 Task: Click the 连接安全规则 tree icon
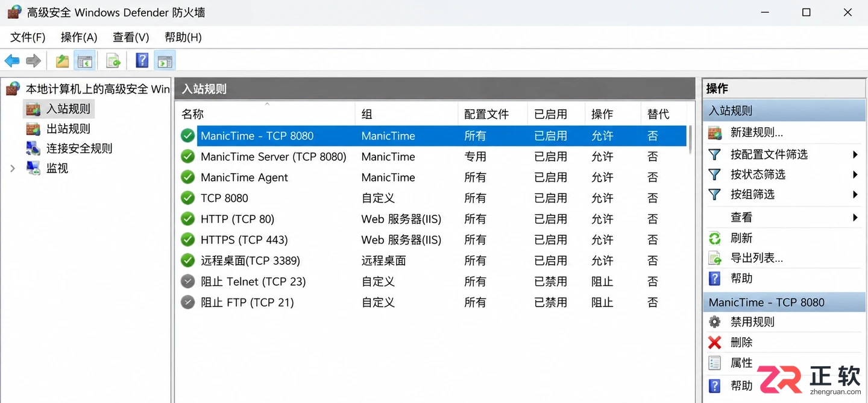33,148
